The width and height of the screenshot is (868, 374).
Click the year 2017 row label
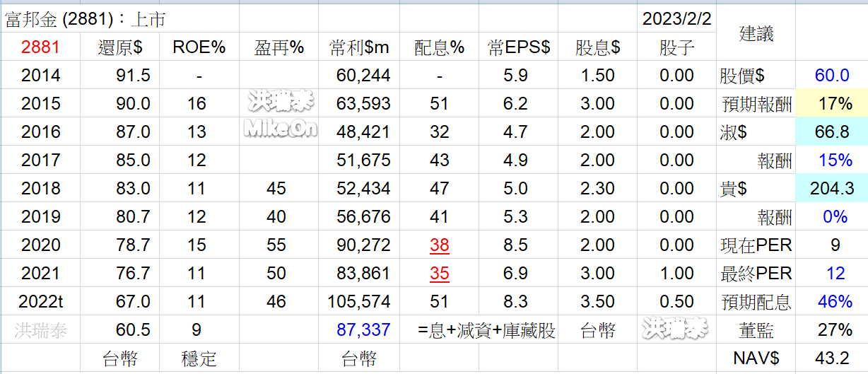point(40,160)
